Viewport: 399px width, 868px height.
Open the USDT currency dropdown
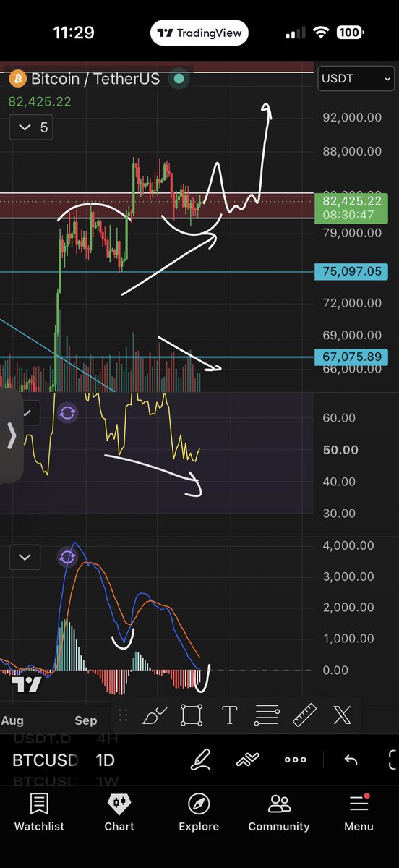(x=356, y=79)
